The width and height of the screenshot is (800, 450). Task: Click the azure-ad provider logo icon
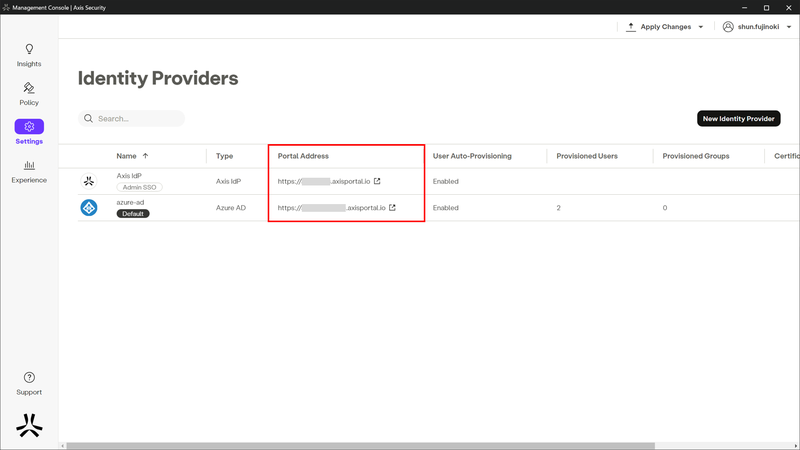click(x=89, y=208)
